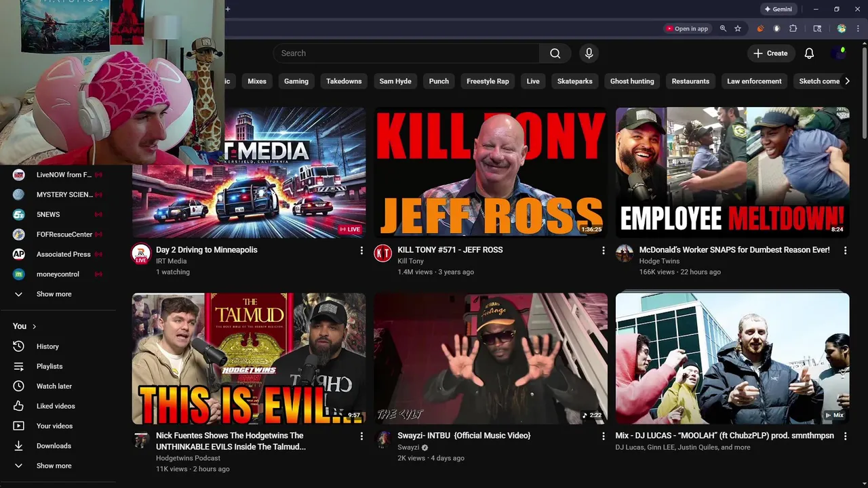The image size is (868, 488).
Task: Open options menu for Nick Fuentes Talmud video
Action: point(361,436)
